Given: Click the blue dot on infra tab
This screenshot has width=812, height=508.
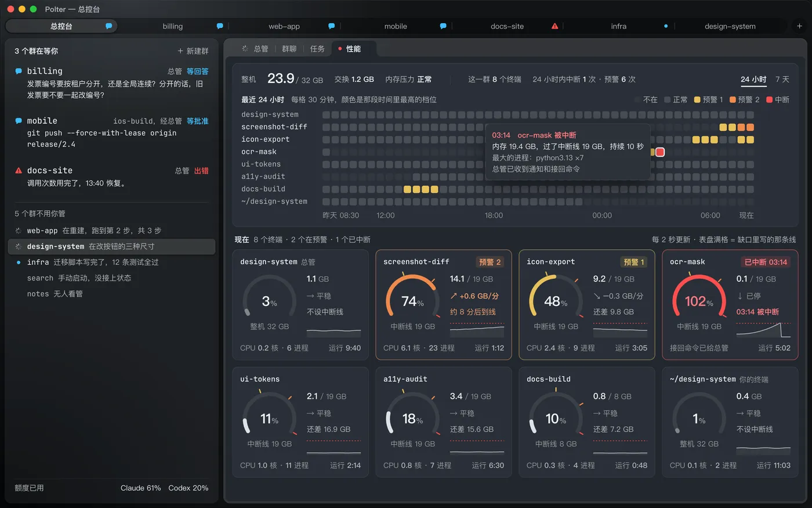Looking at the screenshot, I should pyautogui.click(x=666, y=26).
